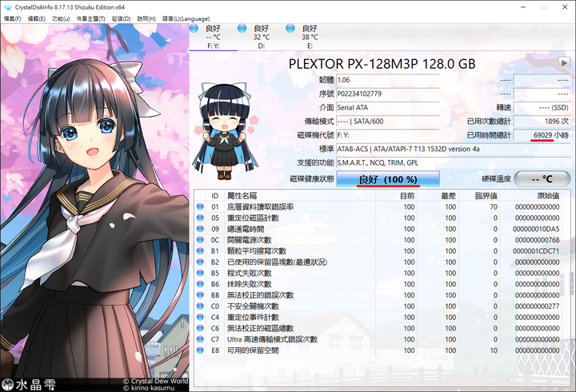Open the 佈景主題(T) menu

[90, 18]
